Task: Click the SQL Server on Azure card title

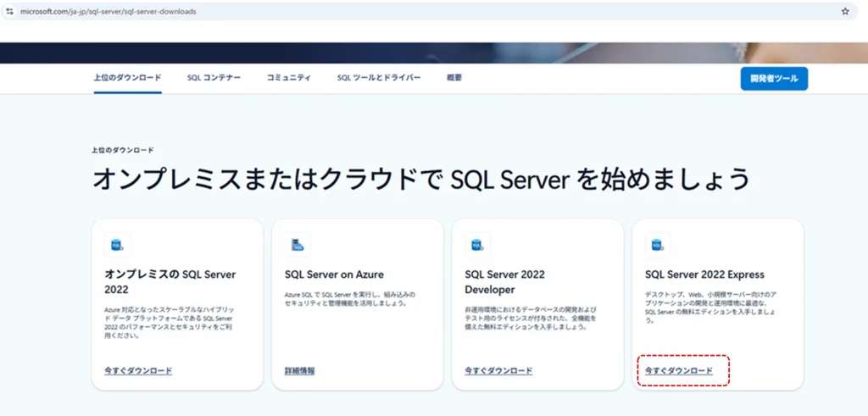Action: point(334,275)
